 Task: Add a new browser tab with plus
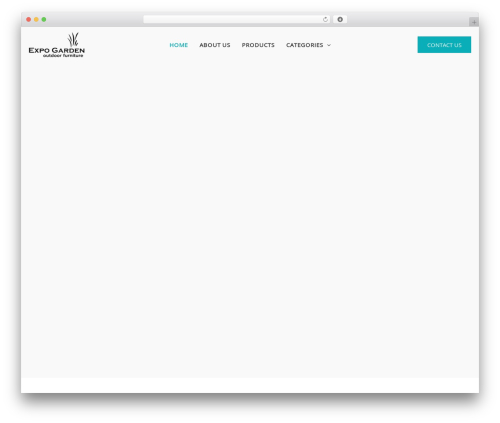tap(474, 22)
